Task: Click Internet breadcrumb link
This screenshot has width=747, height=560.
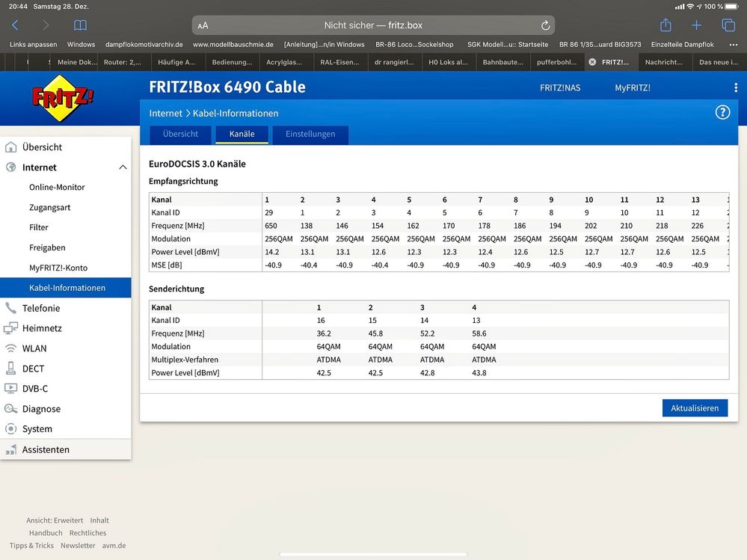Action: tap(165, 114)
